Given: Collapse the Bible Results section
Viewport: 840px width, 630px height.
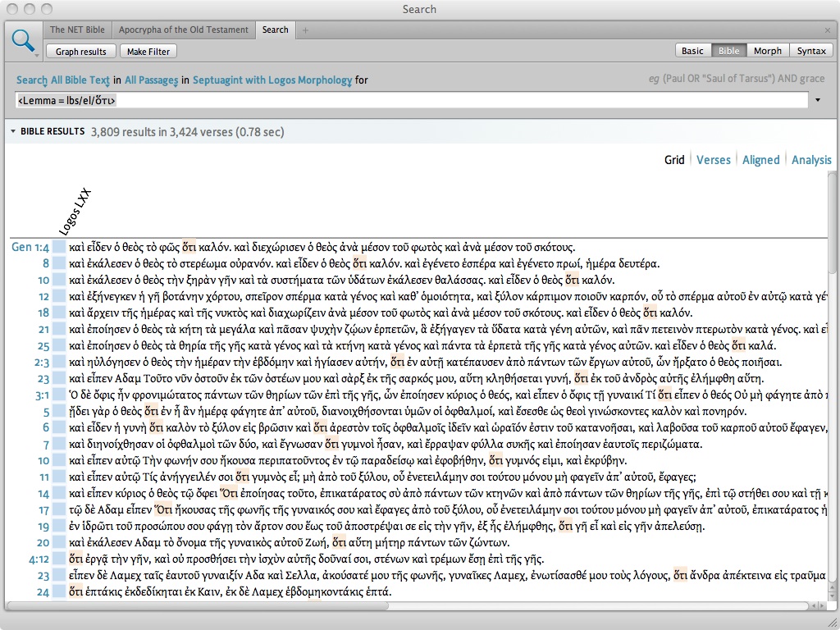Looking at the screenshot, I should click(x=12, y=131).
